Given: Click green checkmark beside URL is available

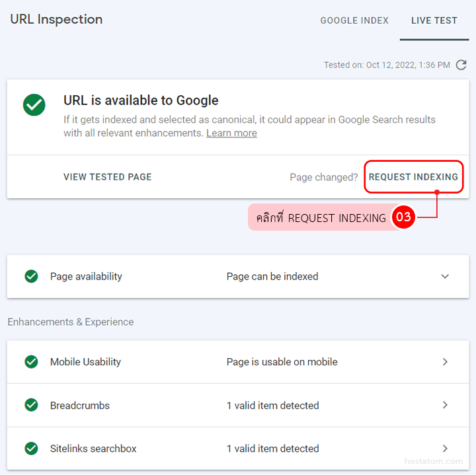Looking at the screenshot, I should pos(34,104).
